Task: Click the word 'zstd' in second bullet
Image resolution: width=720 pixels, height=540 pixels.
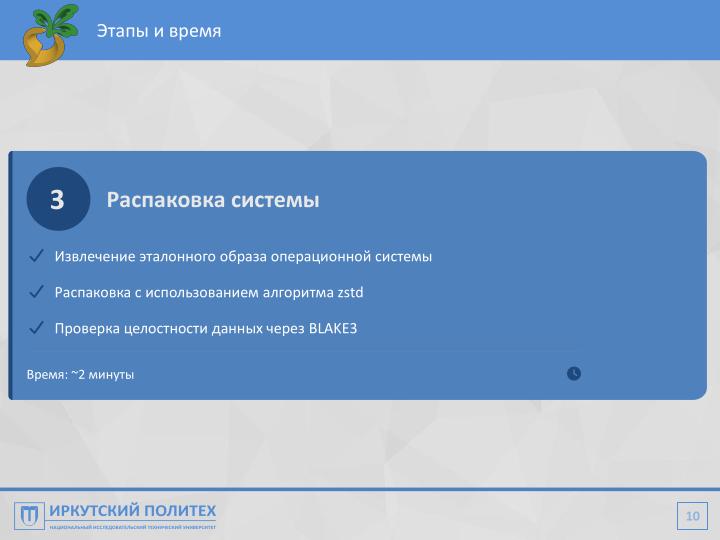Action: click(x=351, y=292)
